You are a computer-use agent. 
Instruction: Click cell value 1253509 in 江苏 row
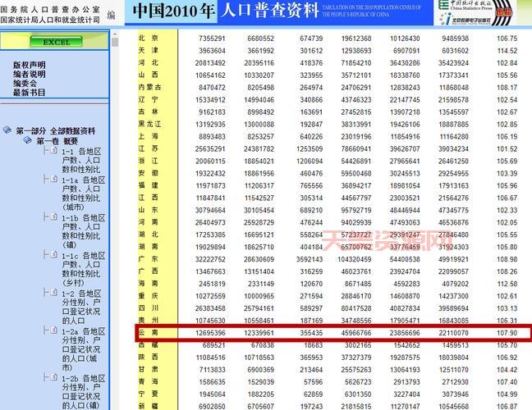tap(310, 148)
